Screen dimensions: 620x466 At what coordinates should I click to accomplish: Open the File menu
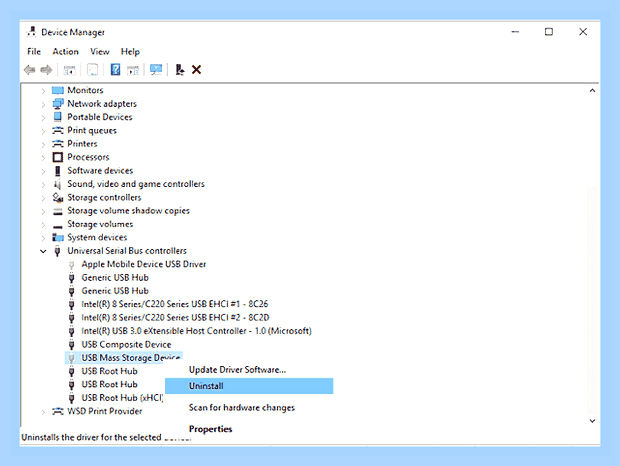(34, 51)
